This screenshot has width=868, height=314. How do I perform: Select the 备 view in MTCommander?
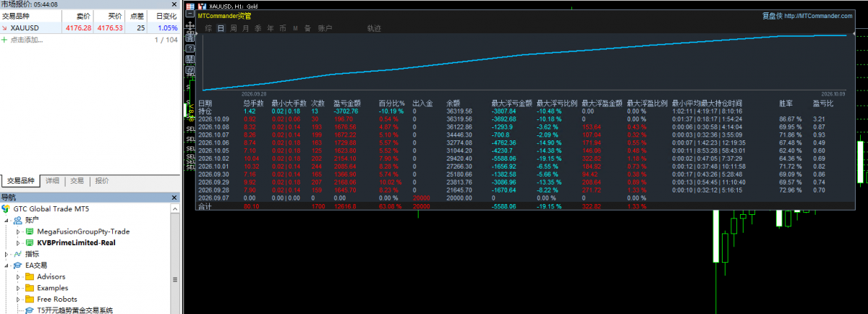[x=307, y=28]
